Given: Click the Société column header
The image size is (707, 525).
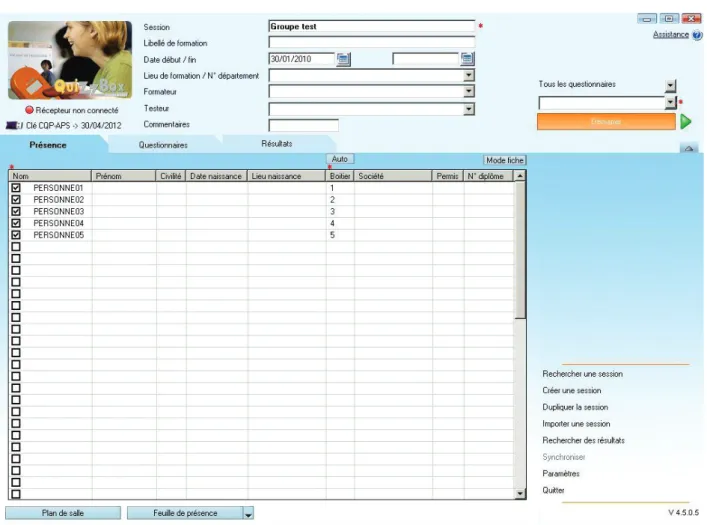Looking at the screenshot, I should 393,176.
